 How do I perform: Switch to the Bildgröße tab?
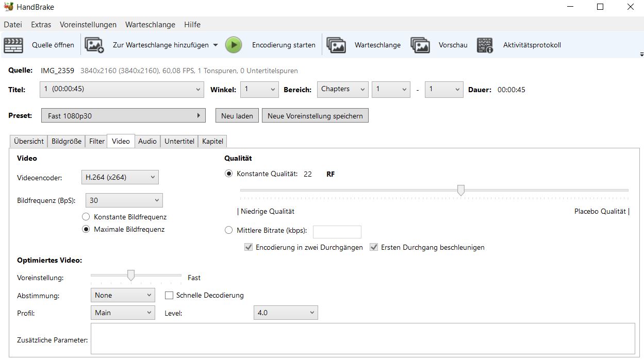pos(67,141)
